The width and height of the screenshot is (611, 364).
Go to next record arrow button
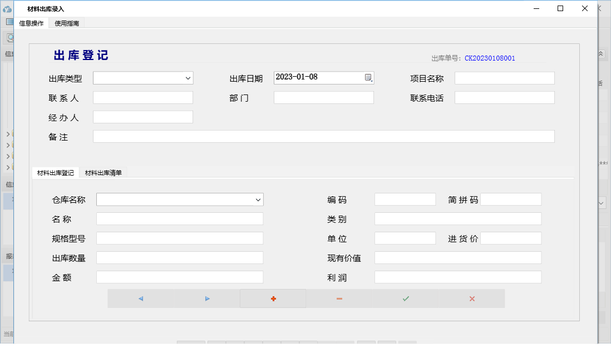coord(207,298)
